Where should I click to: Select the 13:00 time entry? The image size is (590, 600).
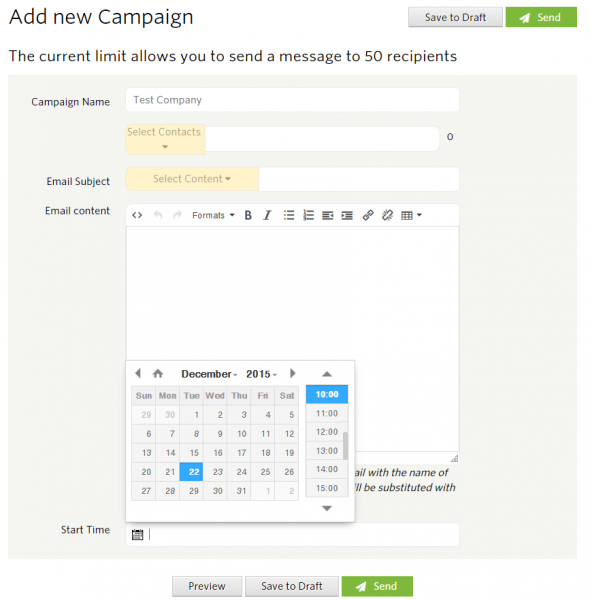pos(327,451)
